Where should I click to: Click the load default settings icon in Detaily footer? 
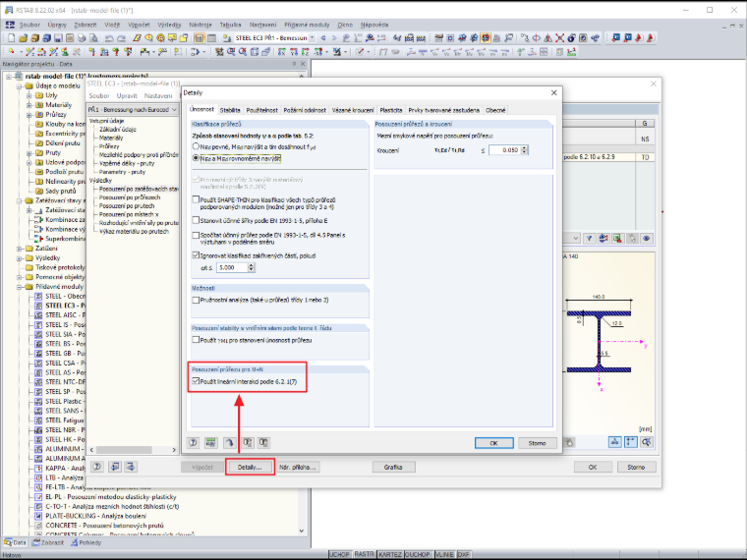[x=248, y=443]
